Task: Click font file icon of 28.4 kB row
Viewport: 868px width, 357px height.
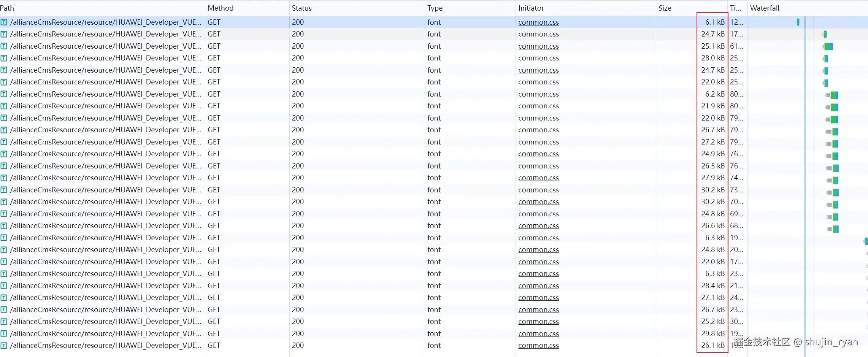Action: (x=4, y=286)
